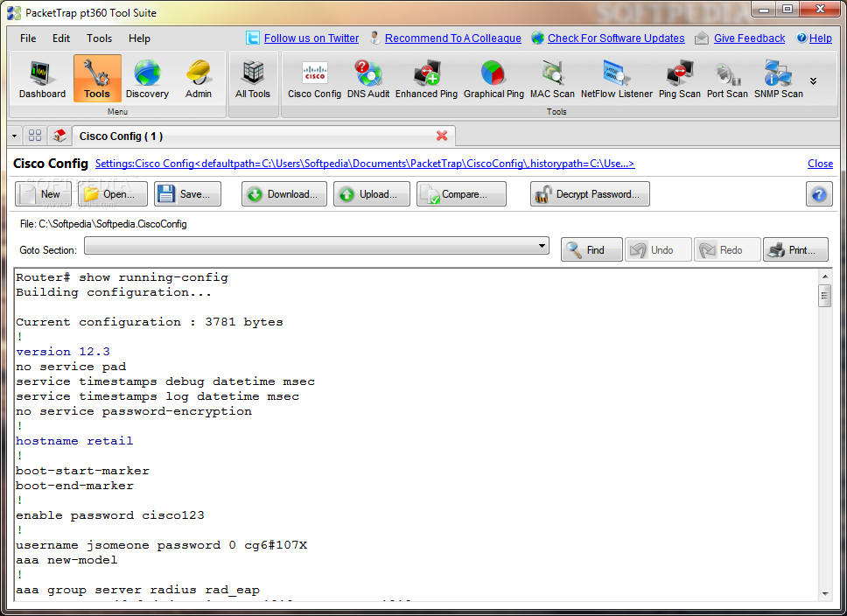
Task: Launch the Port Scan tool
Action: [727, 79]
